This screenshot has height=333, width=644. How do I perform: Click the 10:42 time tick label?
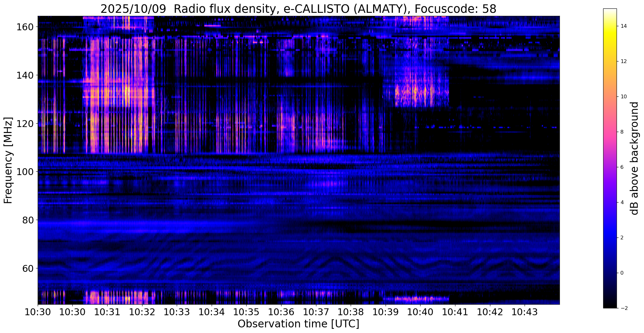tap(490, 312)
